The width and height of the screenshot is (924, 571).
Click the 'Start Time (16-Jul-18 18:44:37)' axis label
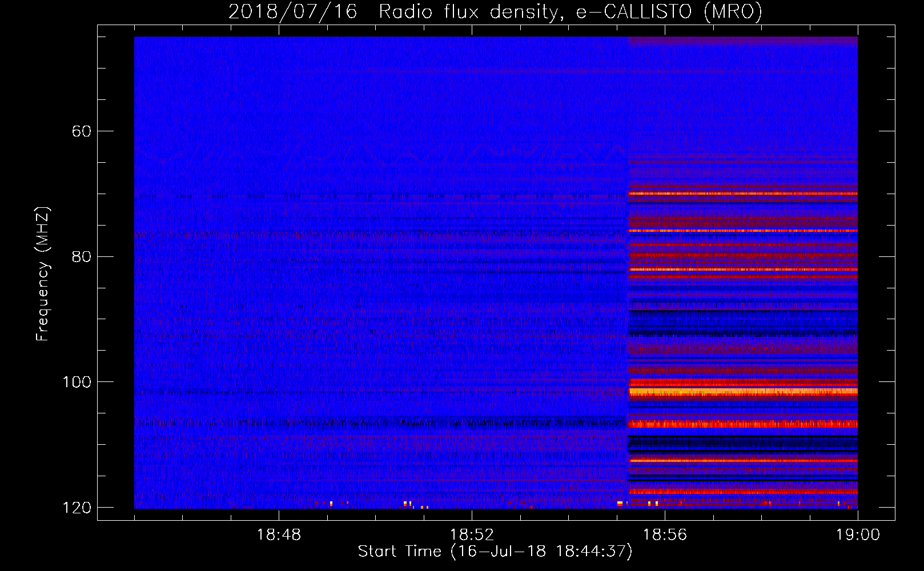pyautogui.click(x=495, y=552)
